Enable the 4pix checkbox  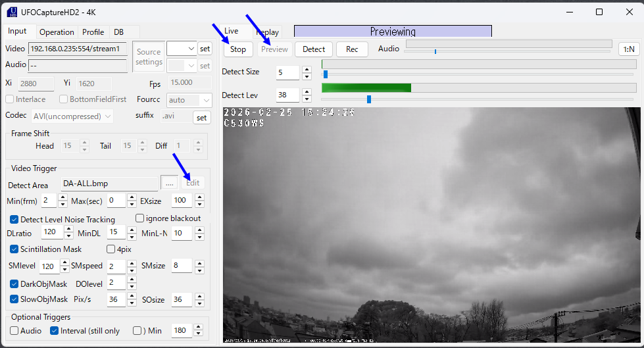tap(111, 249)
